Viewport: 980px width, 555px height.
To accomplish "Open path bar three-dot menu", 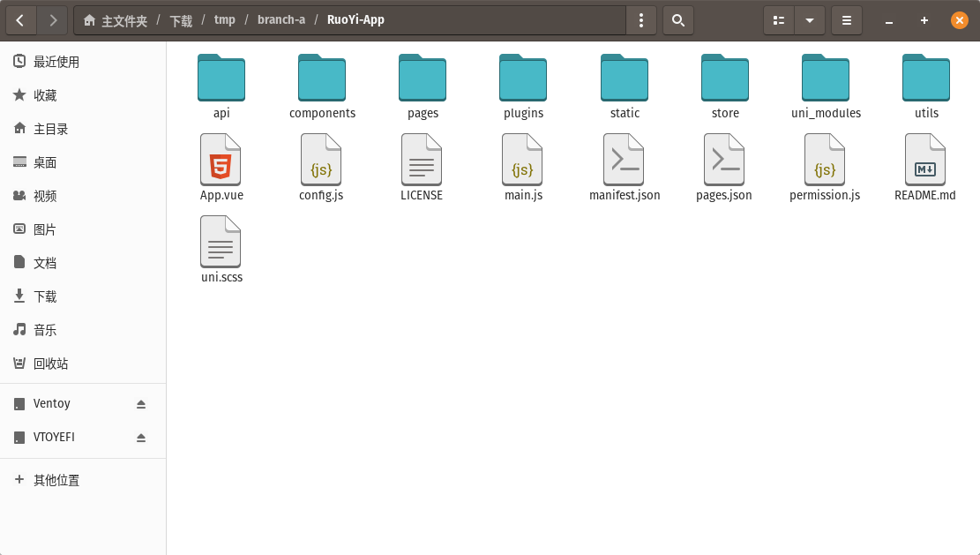I will [x=641, y=20].
